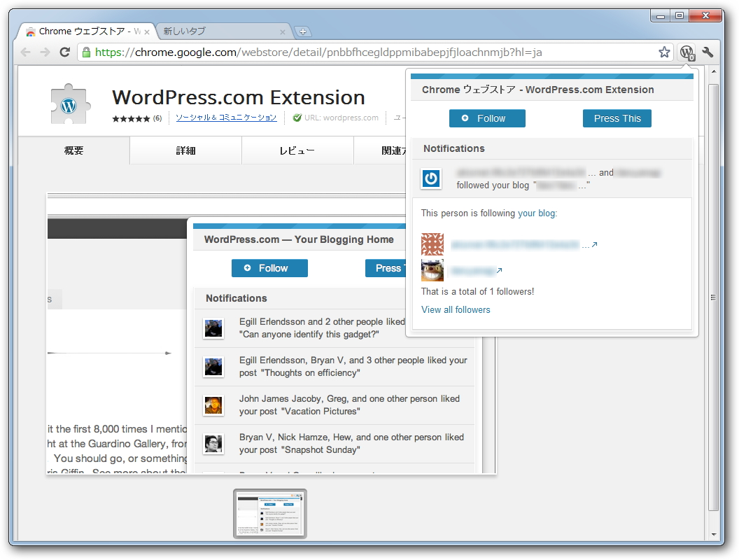Open the Chrome wrench settings menu

coord(708,52)
